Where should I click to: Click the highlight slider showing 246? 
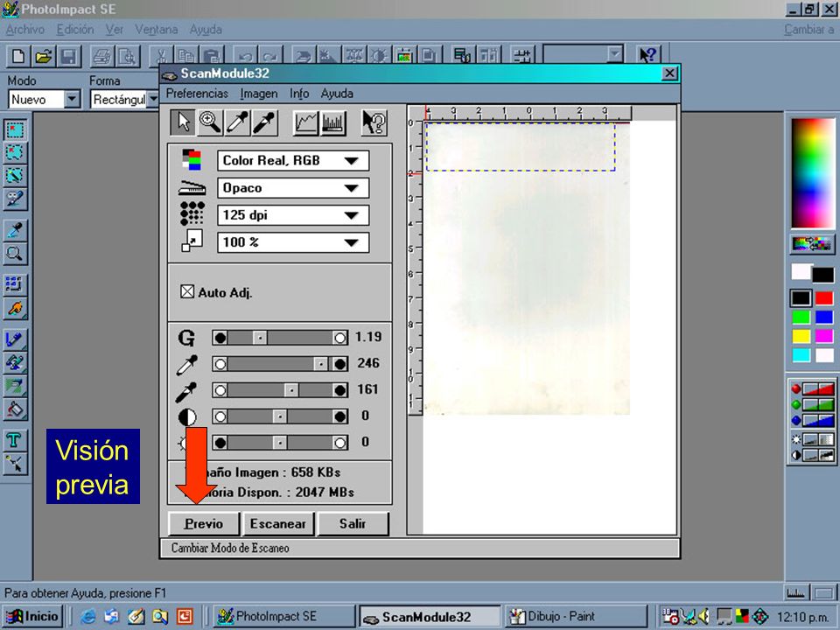[280, 364]
